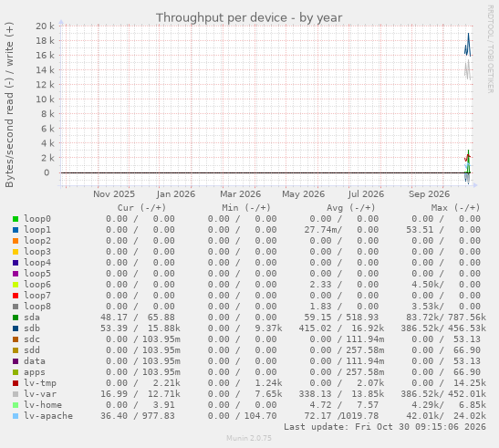Click the loop6 legend label
The image size is (499, 448).
coord(37,285)
